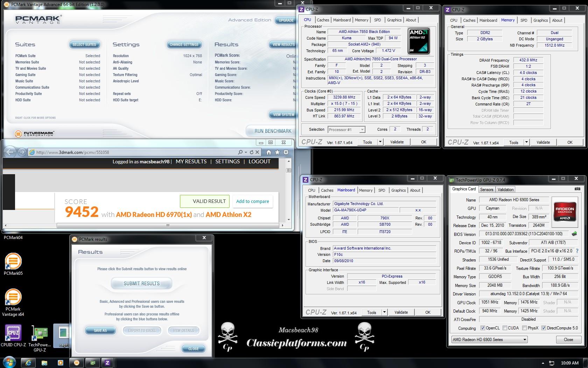This screenshot has height=368, width=588.
Task: Click Validate in CPU-Z Memory window
Action: tap(543, 142)
